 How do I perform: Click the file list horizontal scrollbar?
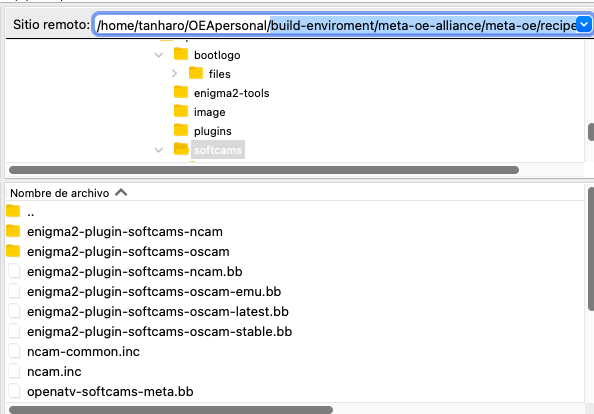(171, 410)
